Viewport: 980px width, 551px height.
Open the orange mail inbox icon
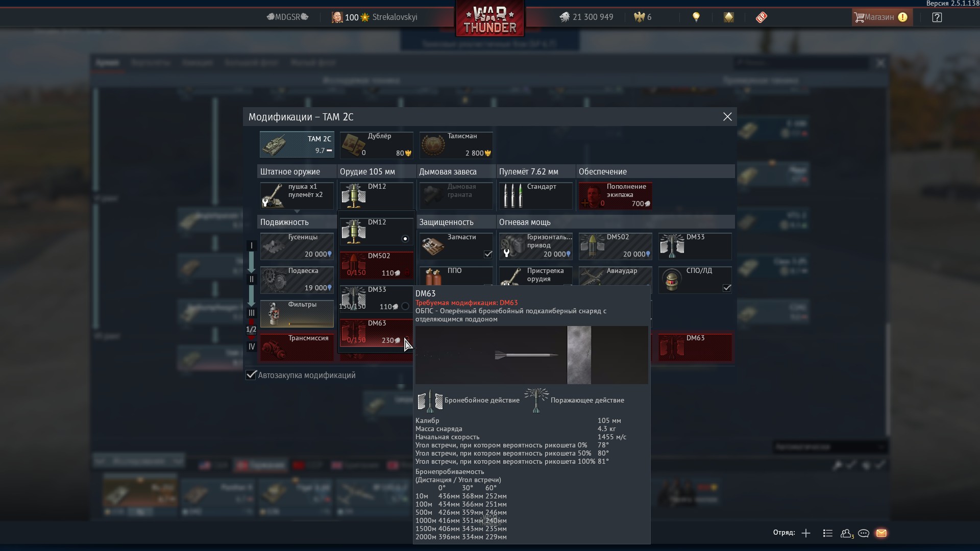pos(881,533)
